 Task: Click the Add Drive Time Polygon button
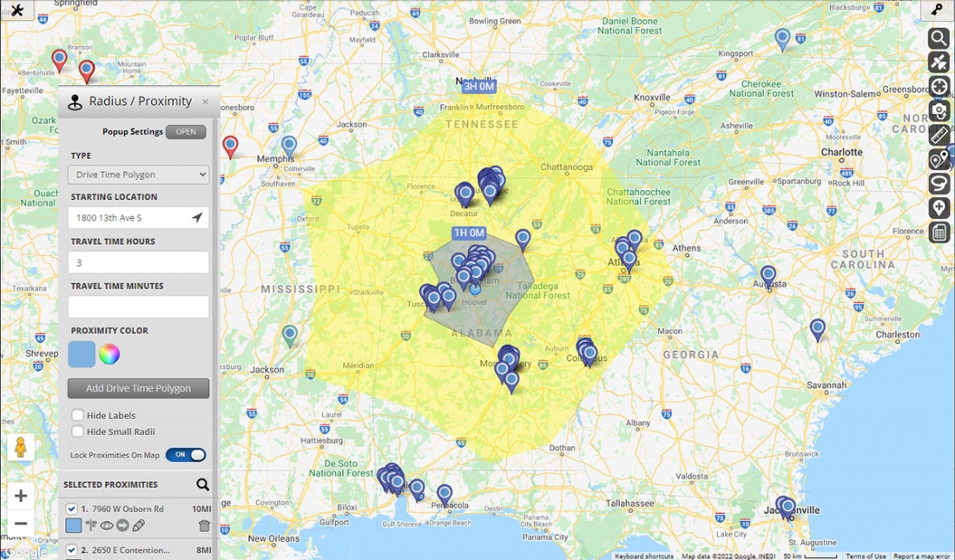point(137,388)
